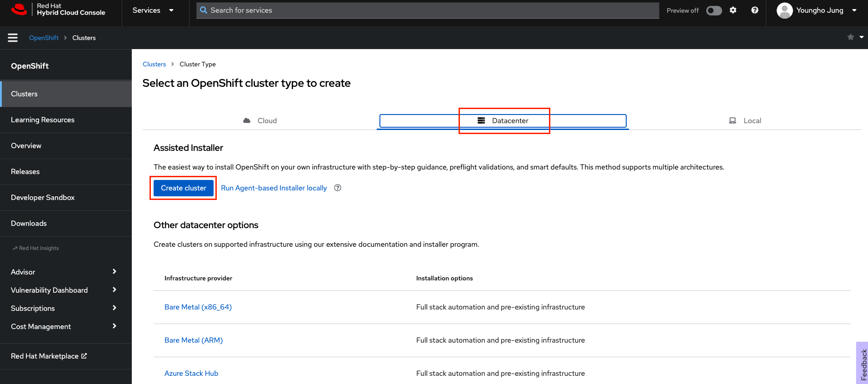Click the Installation options column header
868x384 pixels.
pyautogui.click(x=444, y=278)
